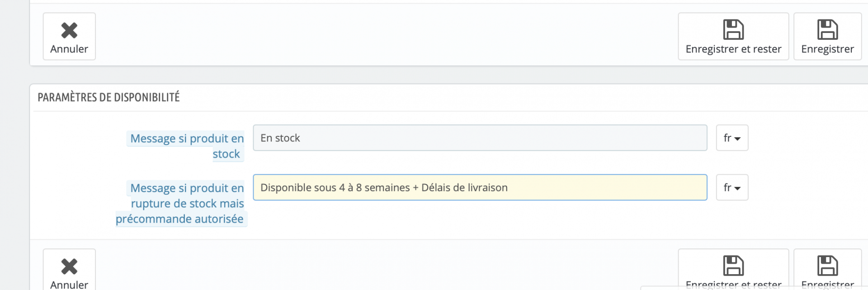
Task: Click the X cancel icon in the upper panel footer
Action: 69,30
